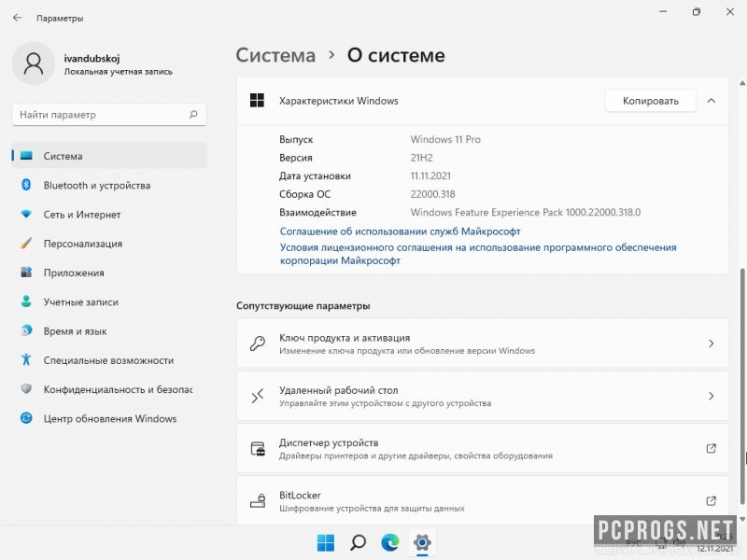Focus the Найти параметр search field
The height and width of the screenshot is (560, 747).
pos(109,114)
